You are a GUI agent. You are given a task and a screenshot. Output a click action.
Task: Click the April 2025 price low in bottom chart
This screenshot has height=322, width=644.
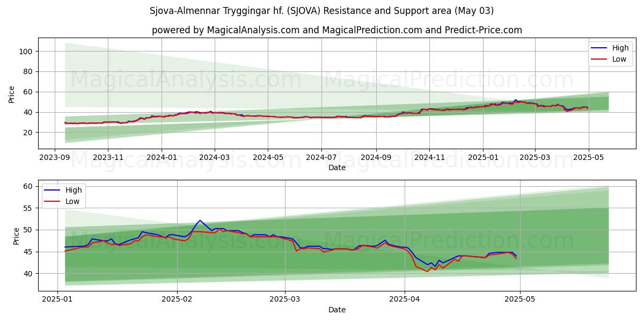coord(428,271)
